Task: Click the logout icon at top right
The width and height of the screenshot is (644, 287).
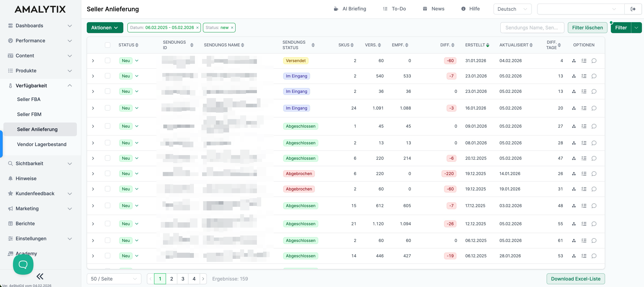Action: (x=634, y=9)
